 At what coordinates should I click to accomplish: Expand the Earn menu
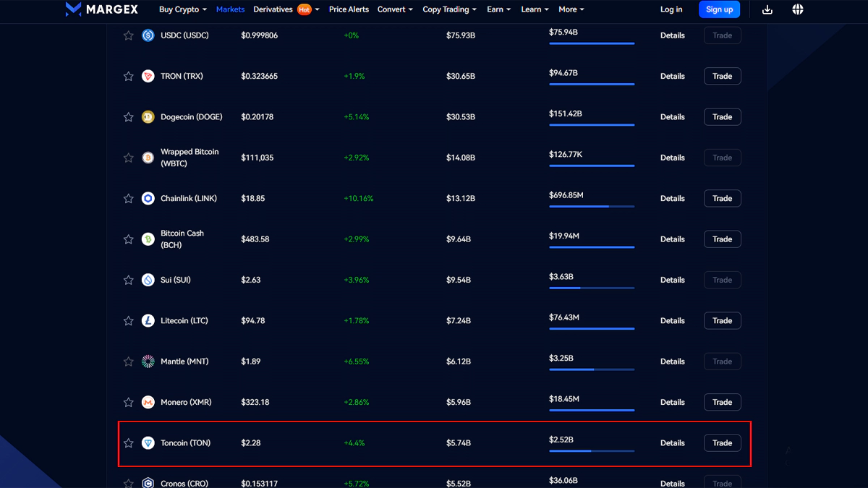point(498,9)
